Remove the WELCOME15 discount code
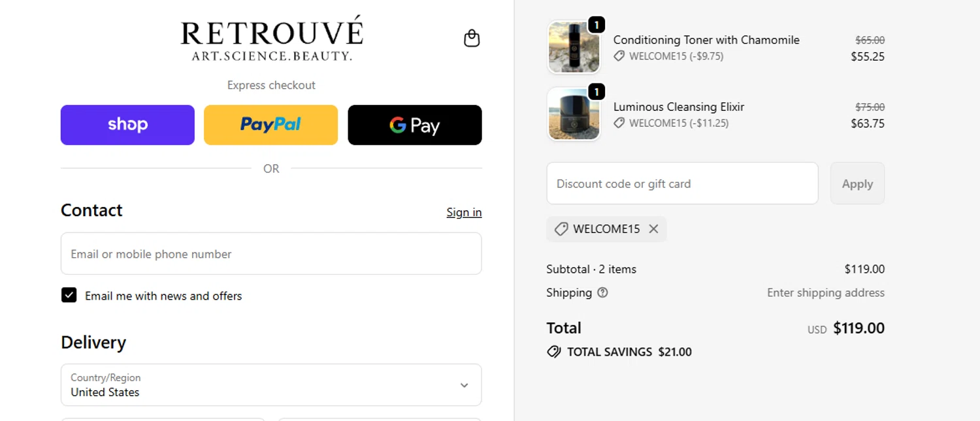This screenshot has height=421, width=980. (653, 229)
